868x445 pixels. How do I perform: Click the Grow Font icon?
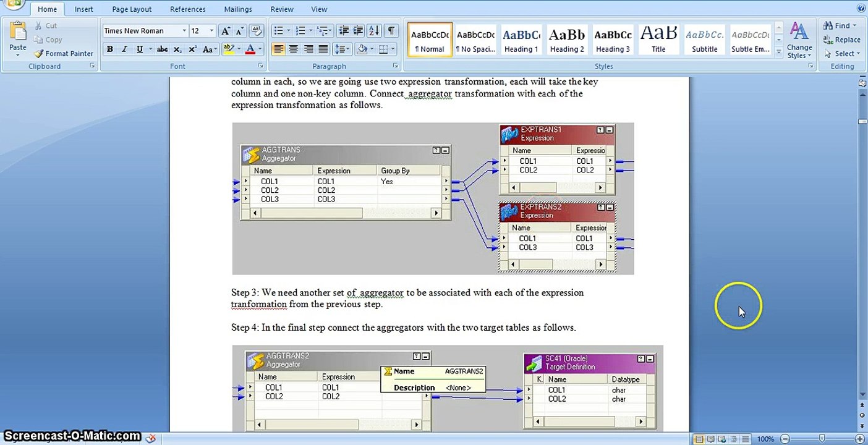coord(225,31)
